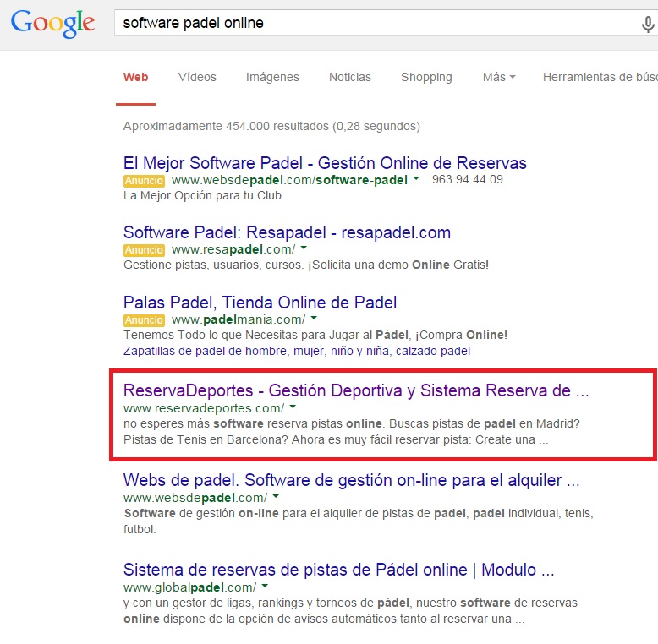The width and height of the screenshot is (658, 644).
Task: Expand the Más dropdown menu
Action: pyautogui.click(x=499, y=77)
